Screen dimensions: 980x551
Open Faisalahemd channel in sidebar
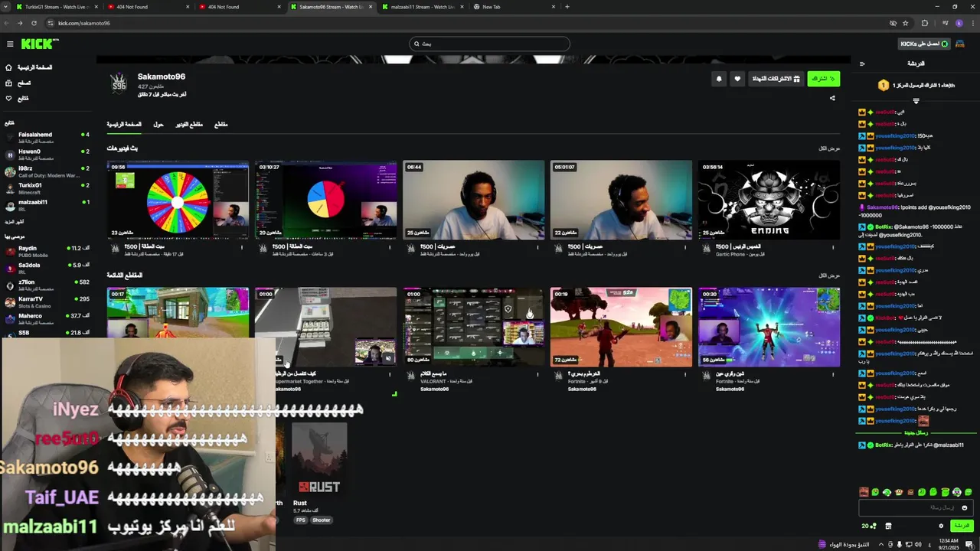(x=47, y=138)
